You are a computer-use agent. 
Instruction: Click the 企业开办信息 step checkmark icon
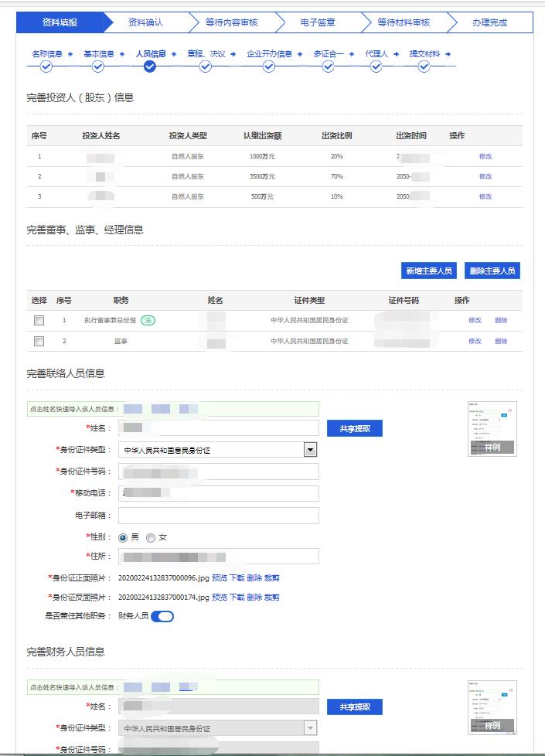[268, 66]
